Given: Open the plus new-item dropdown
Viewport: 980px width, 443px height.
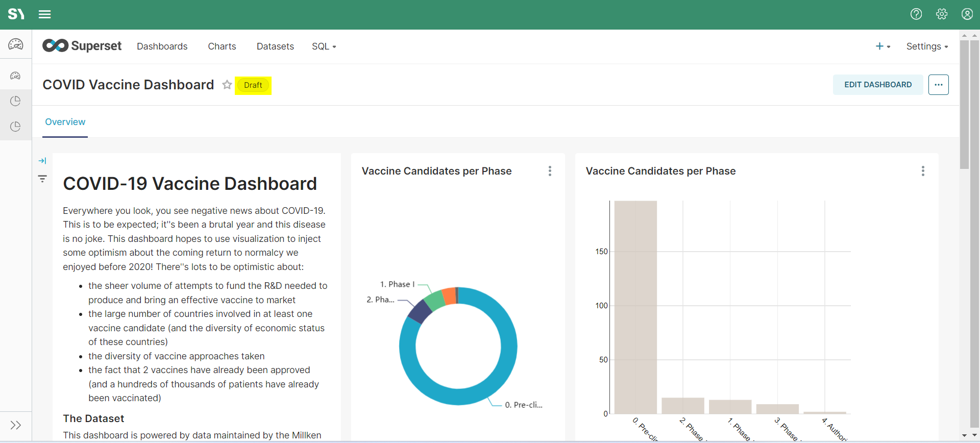Looking at the screenshot, I should coord(883,46).
